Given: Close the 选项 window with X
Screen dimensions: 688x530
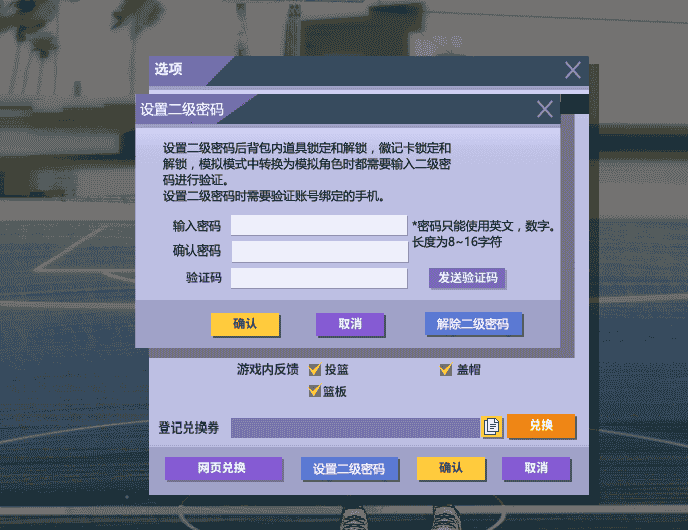Looking at the screenshot, I should [x=573, y=70].
